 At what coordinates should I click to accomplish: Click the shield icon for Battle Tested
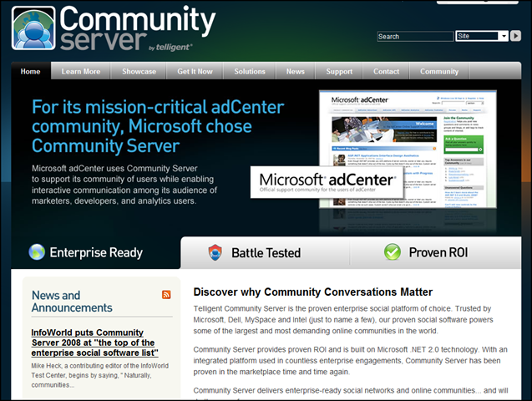(215, 252)
